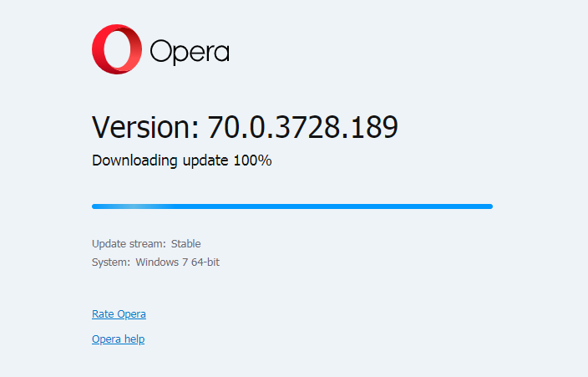Click the red Opera O logo
The height and width of the screenshot is (377, 588).
click(116, 49)
